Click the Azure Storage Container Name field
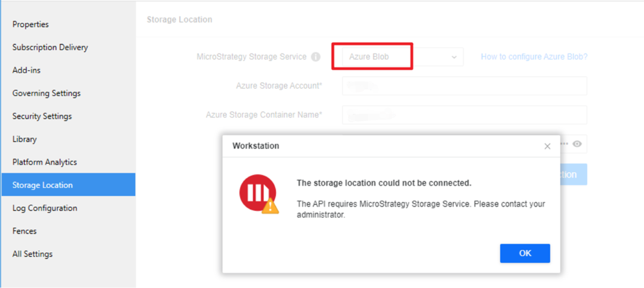Image resolution: width=644 pixels, height=288 pixels. tap(464, 115)
